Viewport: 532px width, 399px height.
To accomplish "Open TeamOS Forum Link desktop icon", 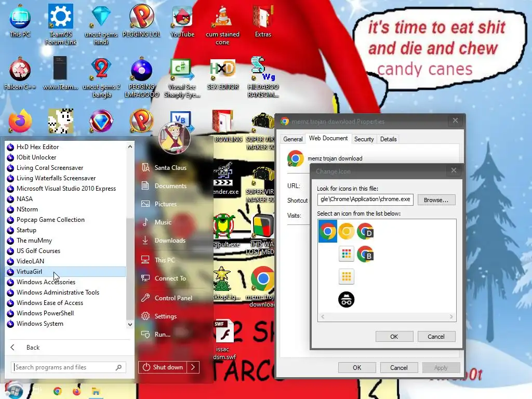I will point(61,24).
